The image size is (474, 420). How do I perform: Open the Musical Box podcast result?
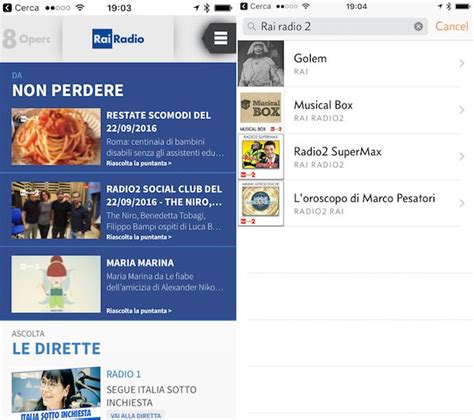[x=356, y=110]
